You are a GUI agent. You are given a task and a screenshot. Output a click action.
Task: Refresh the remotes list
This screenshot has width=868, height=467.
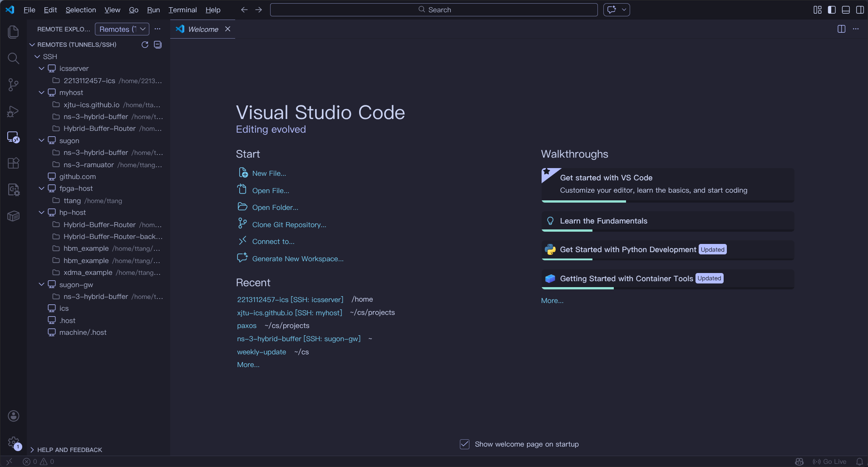coord(145,45)
